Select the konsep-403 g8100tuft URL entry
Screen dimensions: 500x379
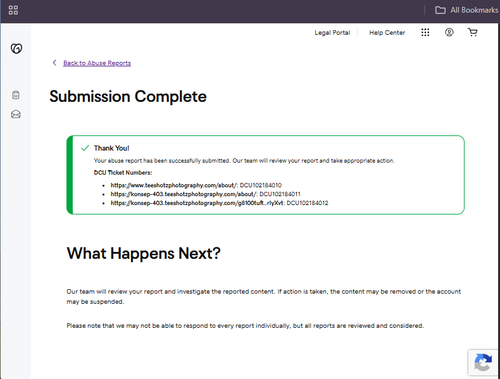(197, 203)
